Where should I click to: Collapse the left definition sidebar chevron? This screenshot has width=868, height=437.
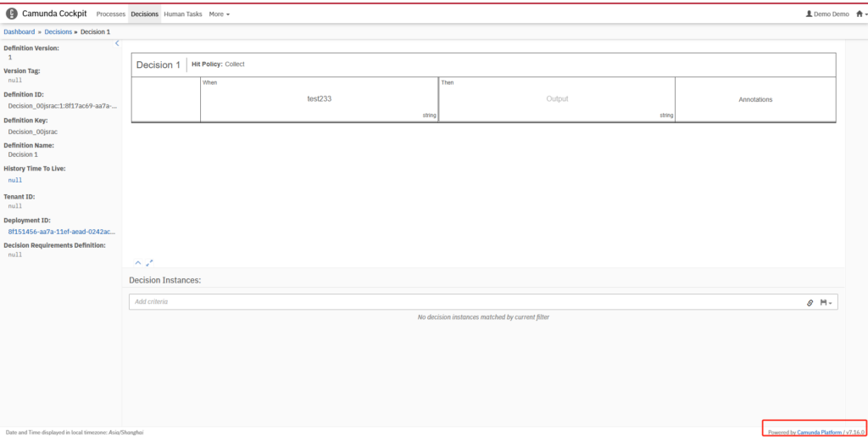(117, 43)
